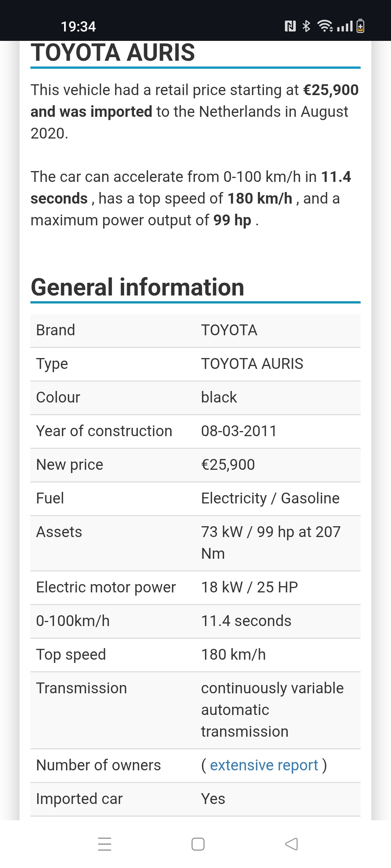Tap the Imported car value Yes
This screenshot has height=868, width=391.
click(213, 799)
